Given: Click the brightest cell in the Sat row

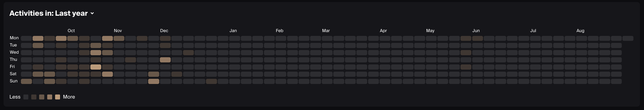Looking at the screenshot, I should 107,74.
